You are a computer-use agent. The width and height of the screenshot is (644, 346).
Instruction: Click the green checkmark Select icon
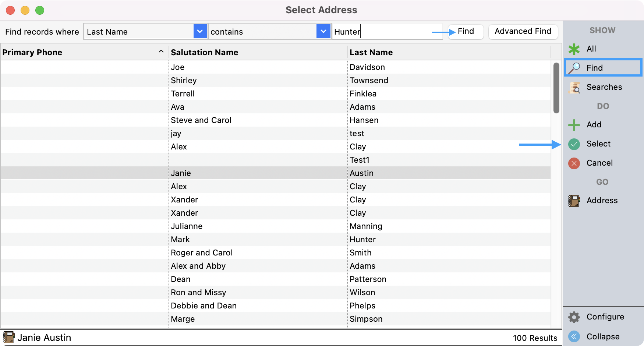(x=574, y=144)
